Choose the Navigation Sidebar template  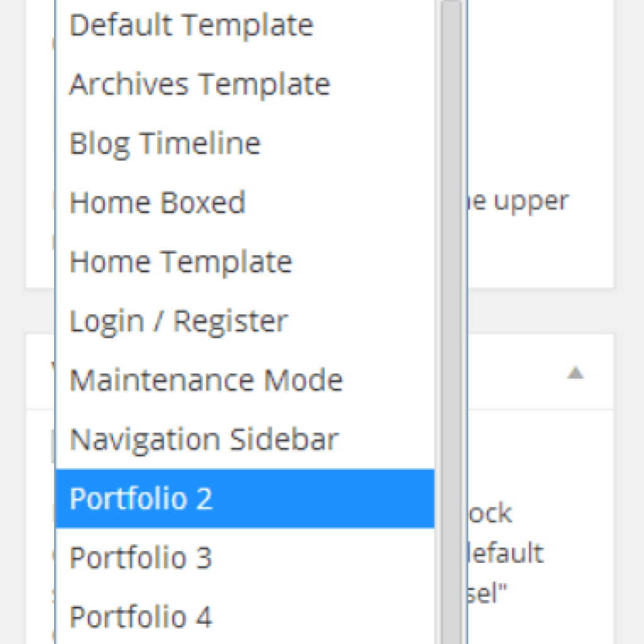204,439
